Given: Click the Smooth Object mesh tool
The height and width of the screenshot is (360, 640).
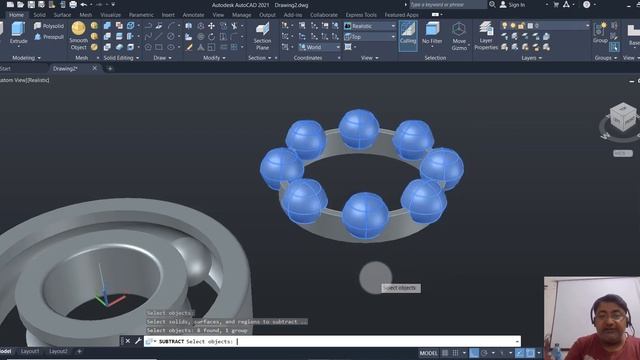Looking at the screenshot, I should click(78, 36).
